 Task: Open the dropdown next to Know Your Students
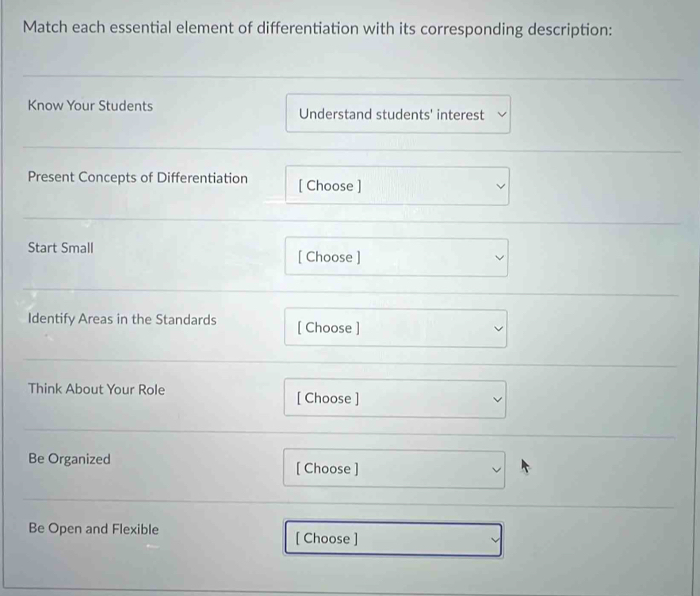[396, 115]
